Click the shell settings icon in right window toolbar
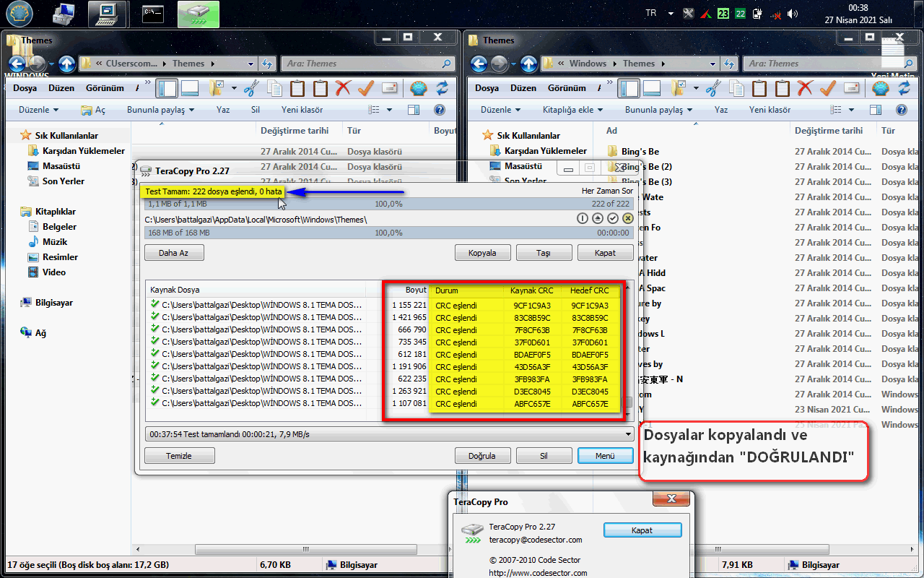924x578 pixels. point(880,88)
